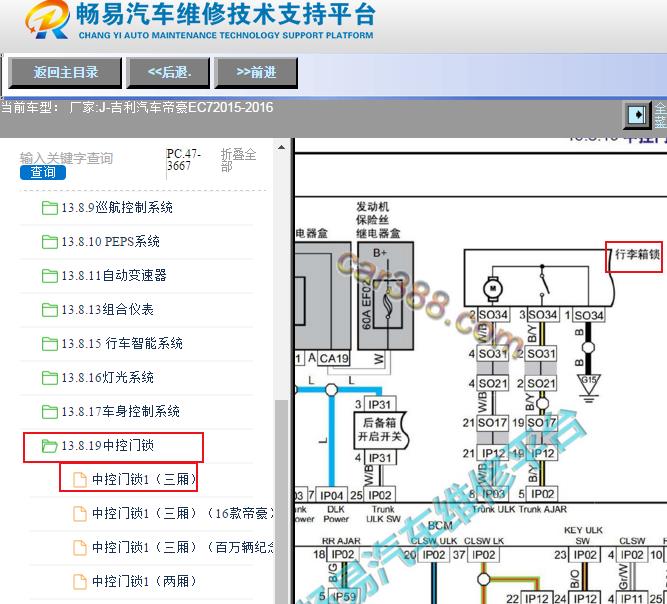
Task: Click the 折叠全部 collapse-all link
Action: click(x=238, y=160)
